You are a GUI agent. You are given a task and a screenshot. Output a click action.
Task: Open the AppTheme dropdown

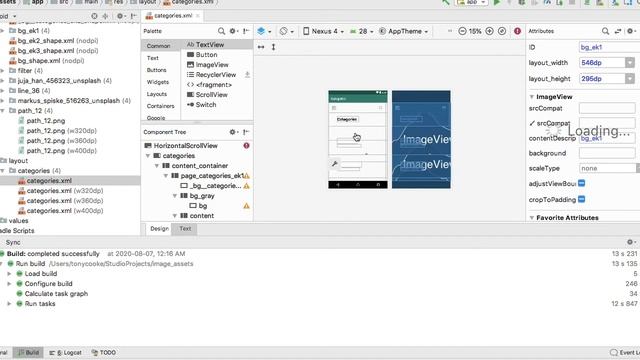pyautogui.click(x=403, y=31)
